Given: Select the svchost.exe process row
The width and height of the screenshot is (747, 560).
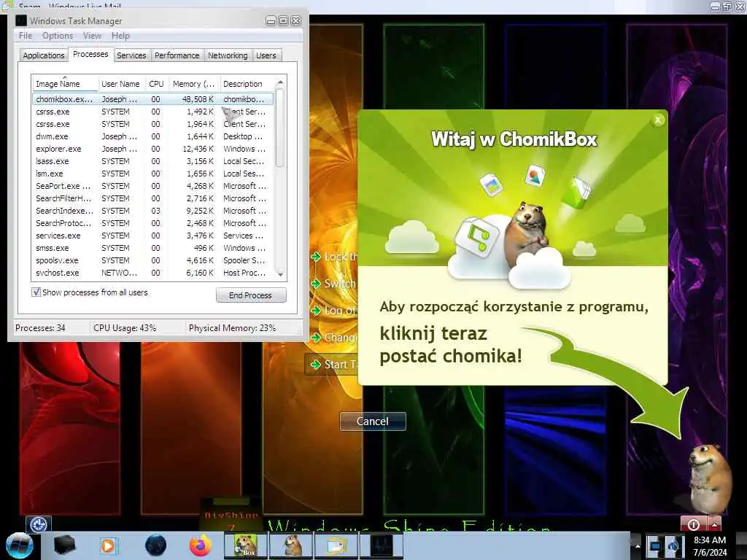Looking at the screenshot, I should 153,273.
